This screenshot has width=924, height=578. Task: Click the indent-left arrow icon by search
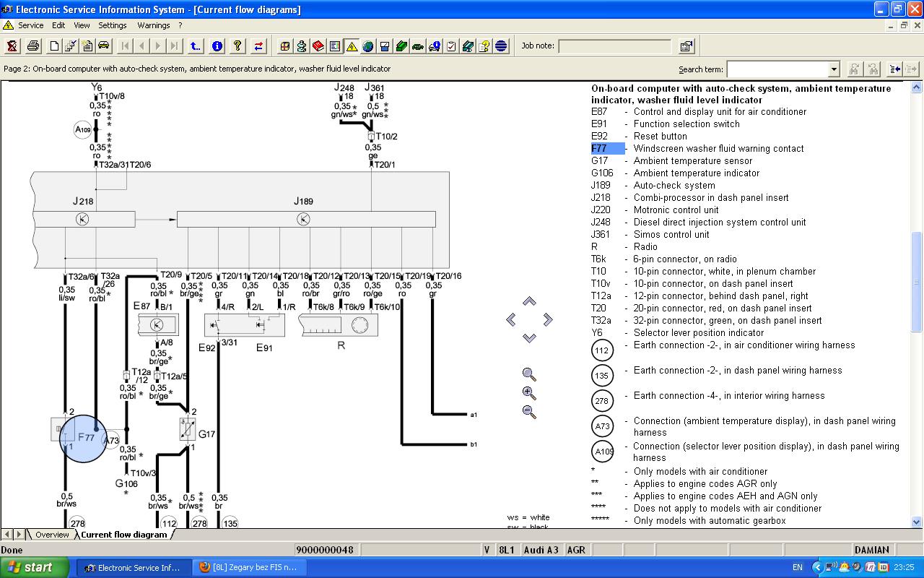[x=895, y=69]
